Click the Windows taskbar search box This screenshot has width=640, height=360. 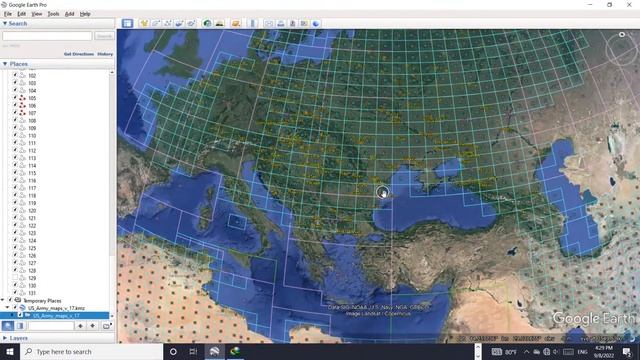coord(91,351)
